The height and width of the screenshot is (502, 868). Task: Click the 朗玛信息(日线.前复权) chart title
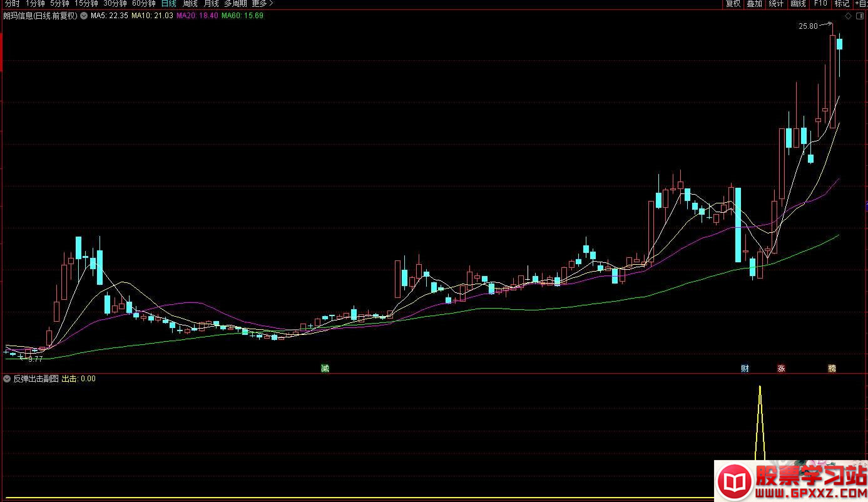[x=40, y=16]
